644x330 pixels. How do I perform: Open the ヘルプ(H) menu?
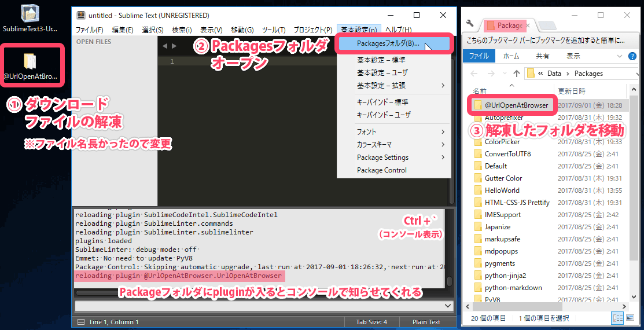398,30
